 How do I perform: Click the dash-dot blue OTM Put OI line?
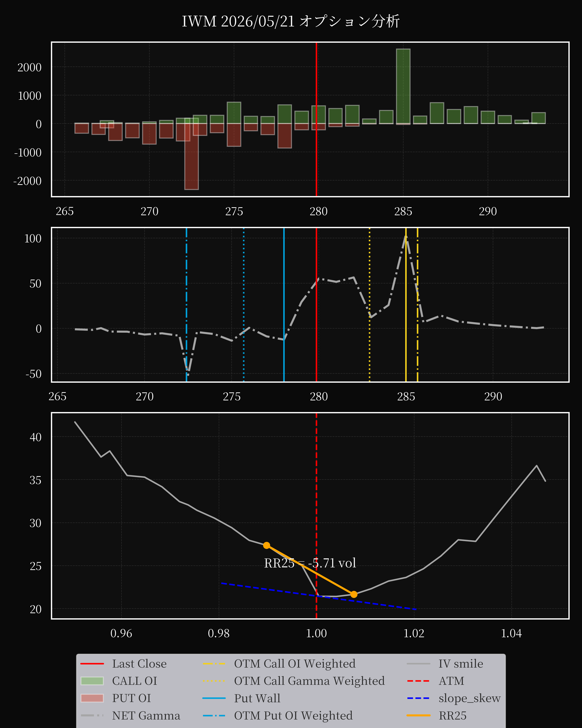pos(186,305)
